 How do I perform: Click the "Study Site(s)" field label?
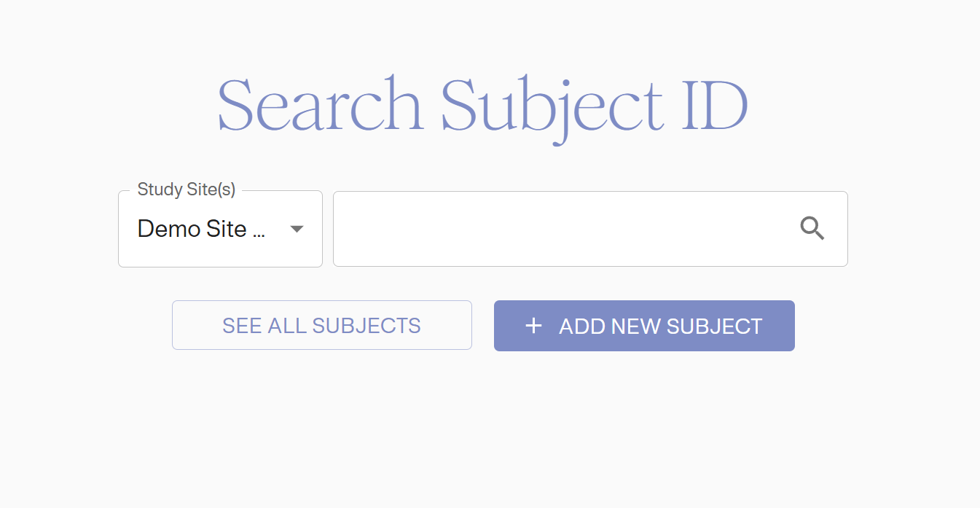point(187,189)
